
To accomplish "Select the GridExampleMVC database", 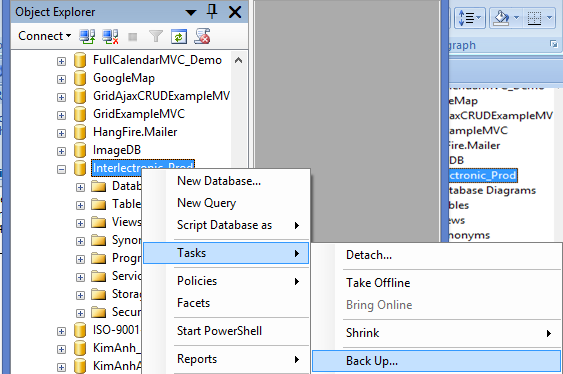I will pos(139,114).
